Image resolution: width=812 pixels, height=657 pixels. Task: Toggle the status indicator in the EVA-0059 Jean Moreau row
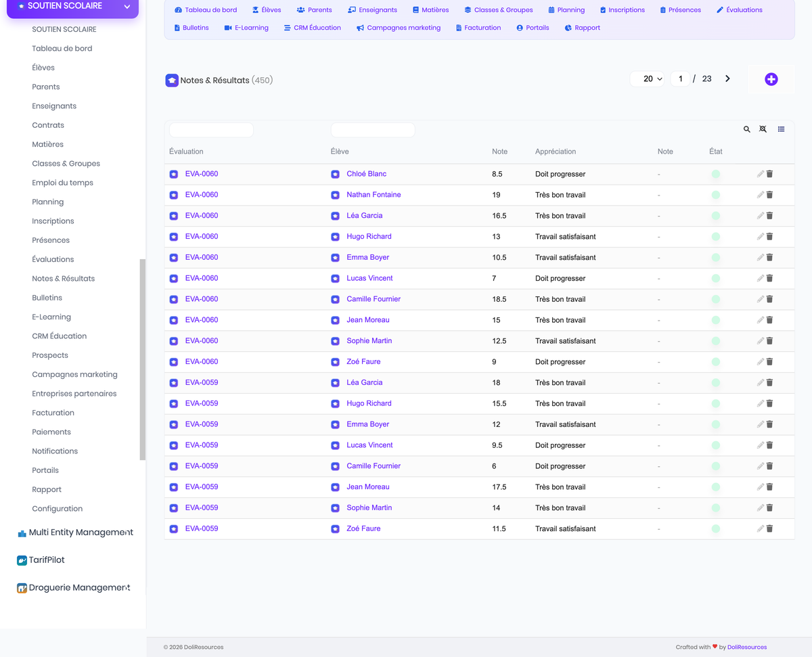click(716, 486)
